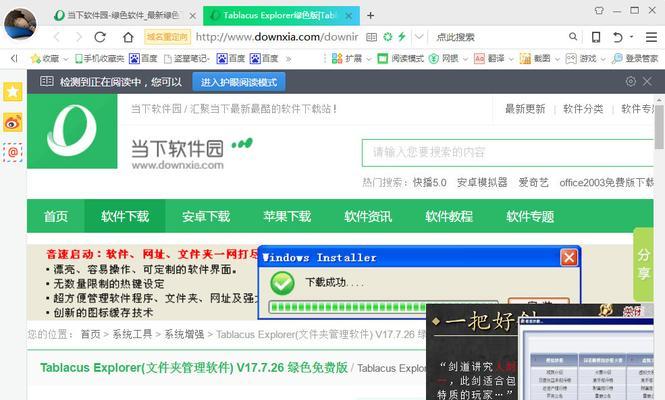Focus the URL address field

(x=277, y=37)
